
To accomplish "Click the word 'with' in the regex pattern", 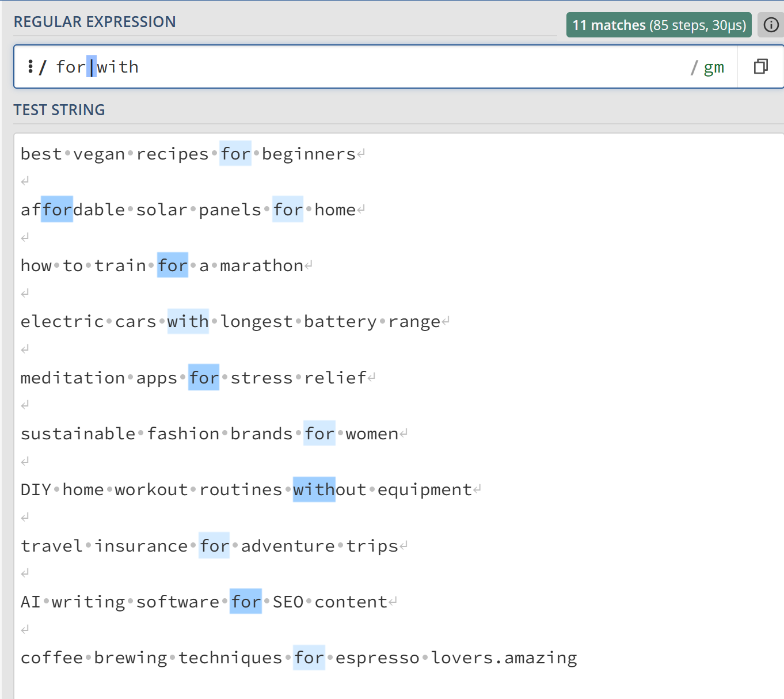I will click(x=118, y=67).
